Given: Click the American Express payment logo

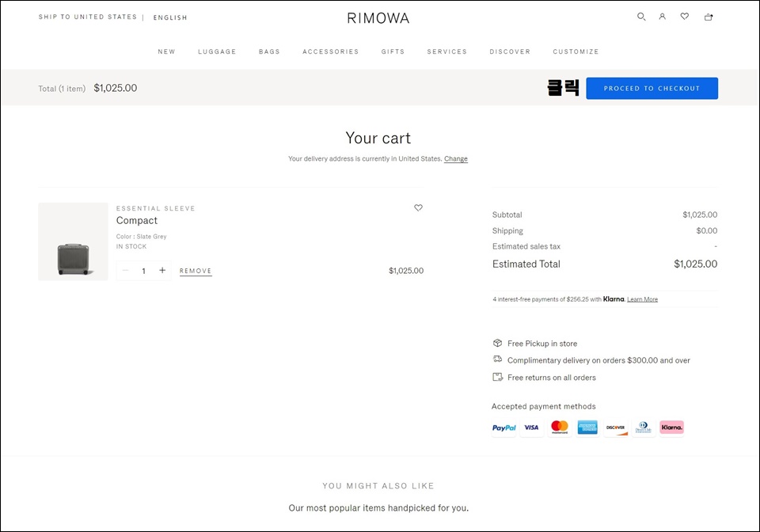Looking at the screenshot, I should (587, 427).
